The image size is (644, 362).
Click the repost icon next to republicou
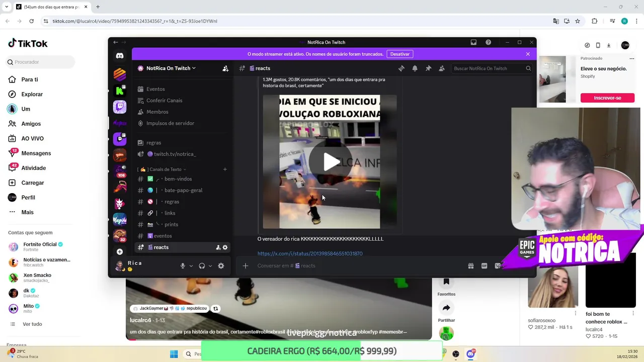click(x=215, y=309)
